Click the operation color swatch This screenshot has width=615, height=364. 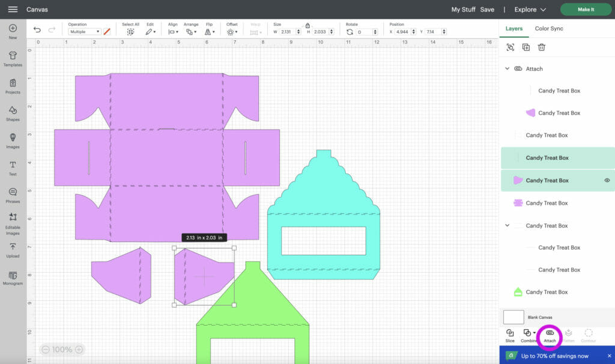point(107,32)
